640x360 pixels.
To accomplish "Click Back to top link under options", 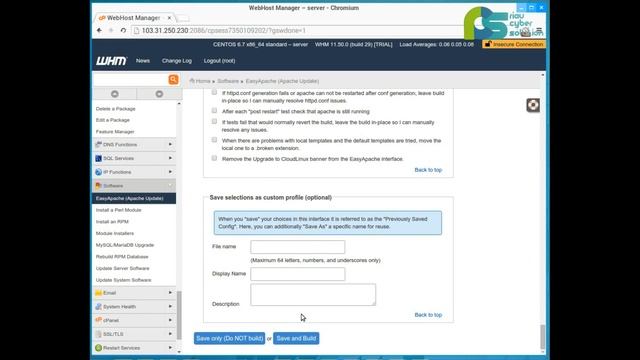I will 428,170.
